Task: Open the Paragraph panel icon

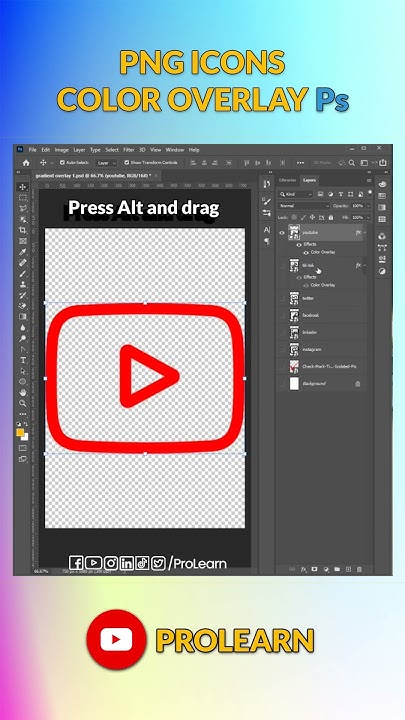Action: (267, 241)
